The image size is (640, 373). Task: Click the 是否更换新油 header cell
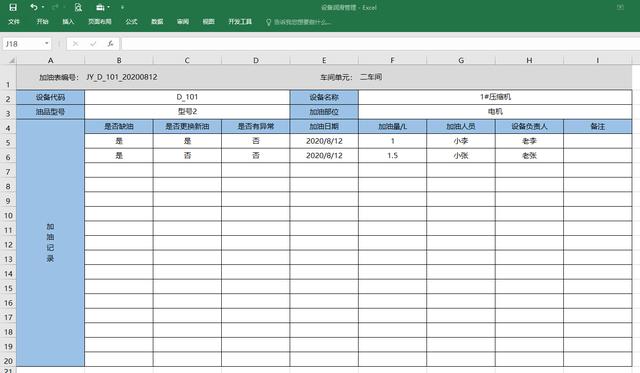[187, 127]
